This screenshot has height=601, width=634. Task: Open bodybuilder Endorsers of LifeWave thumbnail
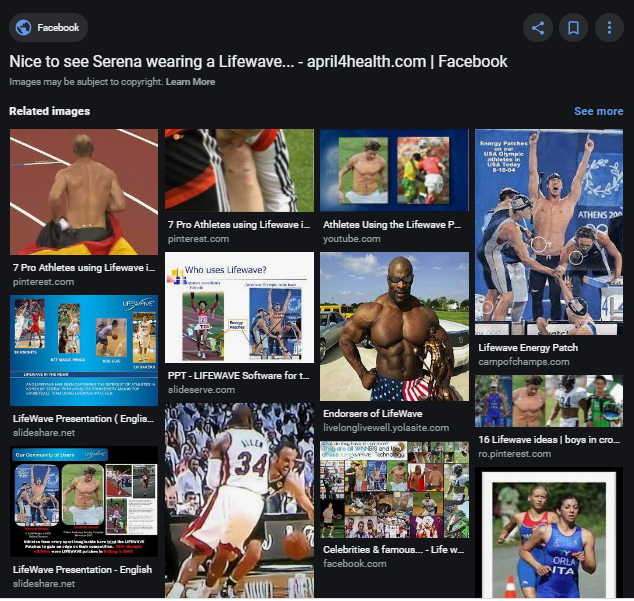pos(394,326)
